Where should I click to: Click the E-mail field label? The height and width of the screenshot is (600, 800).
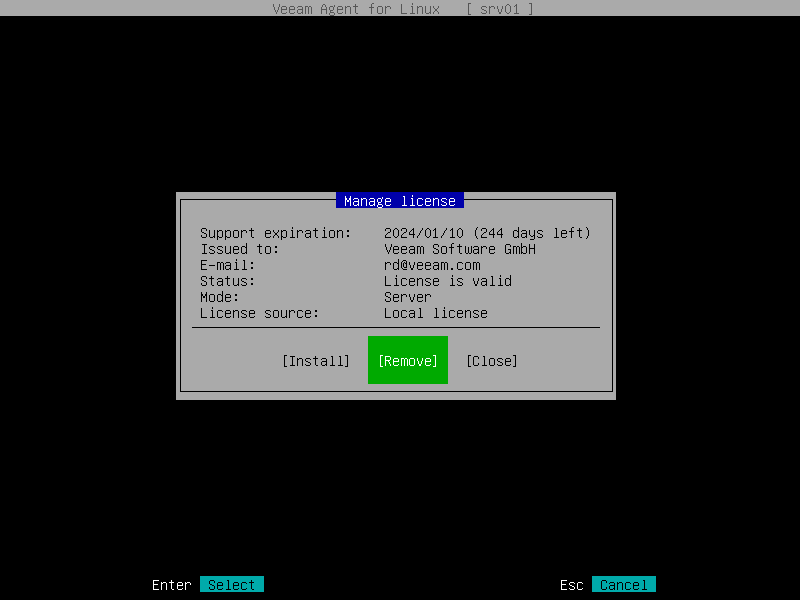pyautogui.click(x=227, y=265)
